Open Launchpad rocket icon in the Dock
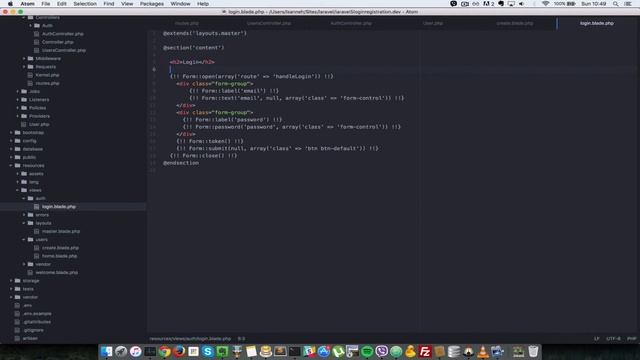The height and width of the screenshot is (360, 640). click(121, 351)
